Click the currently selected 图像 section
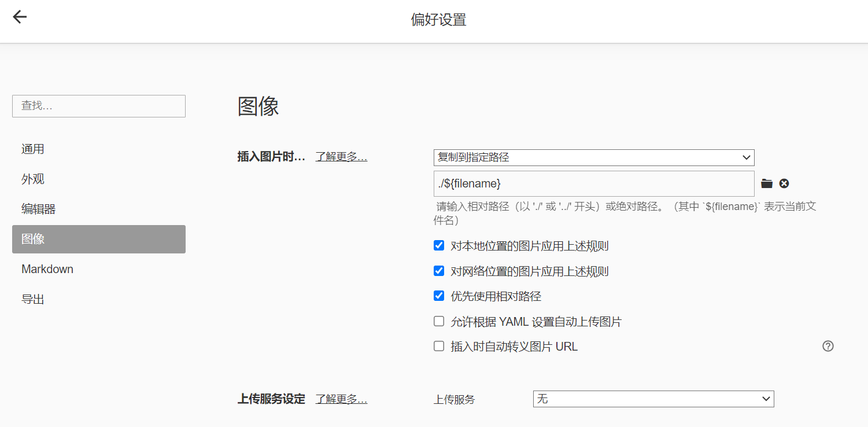 point(33,239)
